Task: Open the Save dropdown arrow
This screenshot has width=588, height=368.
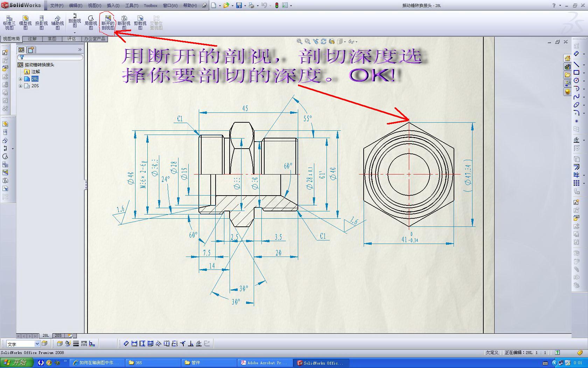Action: point(245,6)
